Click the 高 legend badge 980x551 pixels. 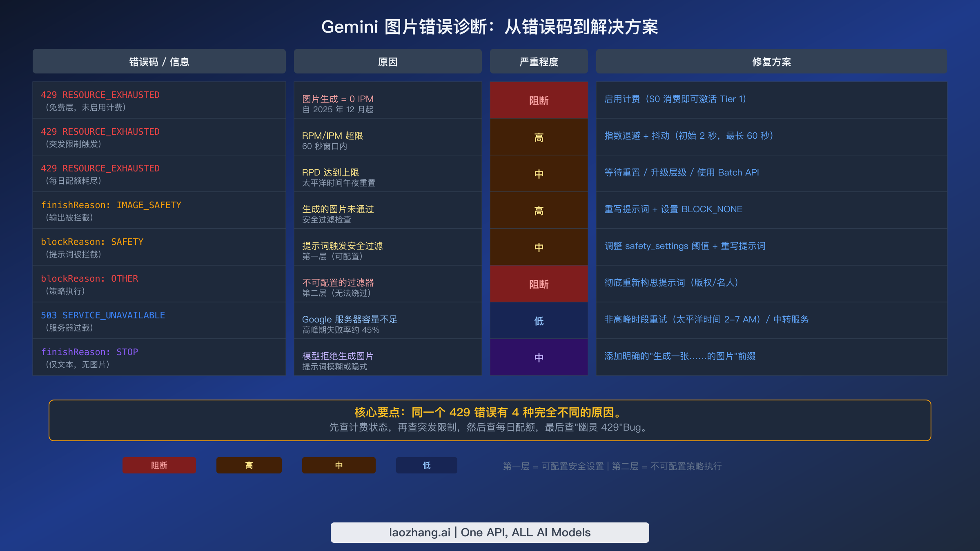(x=249, y=465)
